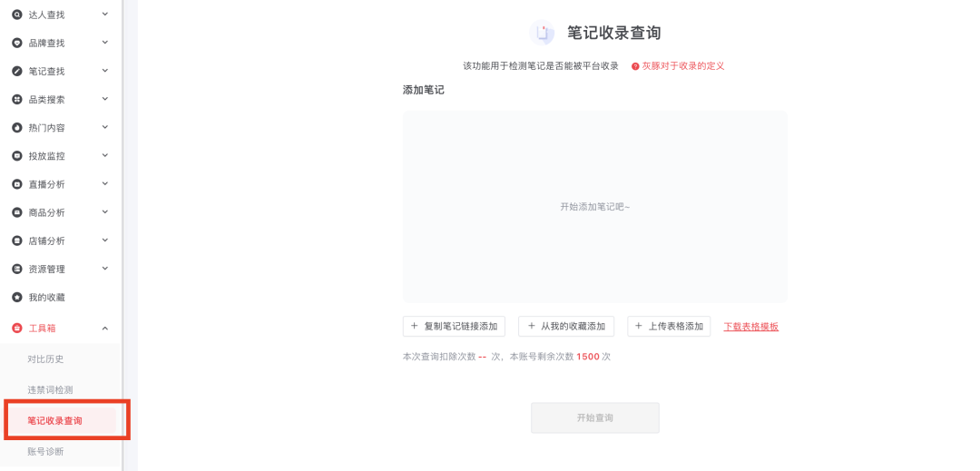Expand the 达人查找 chevron
The width and height of the screenshot is (980, 471).
pyautogui.click(x=105, y=14)
